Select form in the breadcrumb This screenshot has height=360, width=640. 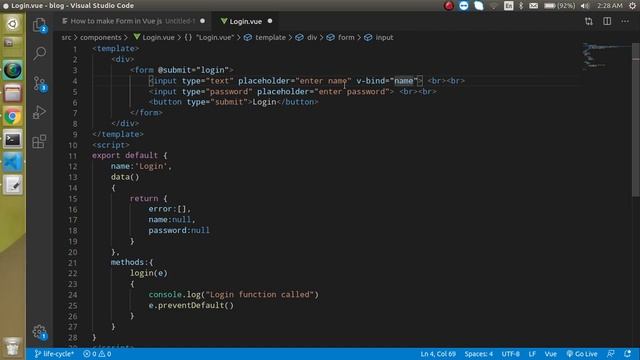tap(341, 38)
